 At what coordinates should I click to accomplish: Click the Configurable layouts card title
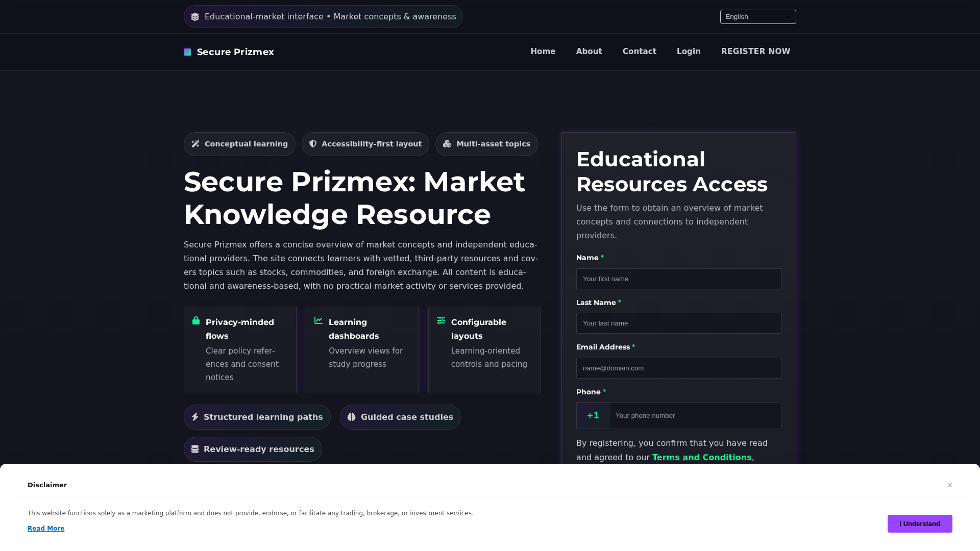[479, 329]
